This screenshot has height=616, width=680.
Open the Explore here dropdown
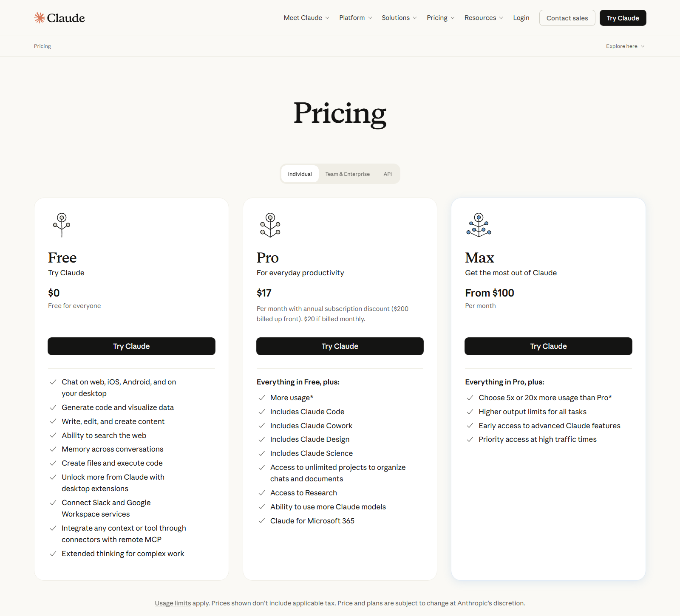tap(625, 46)
